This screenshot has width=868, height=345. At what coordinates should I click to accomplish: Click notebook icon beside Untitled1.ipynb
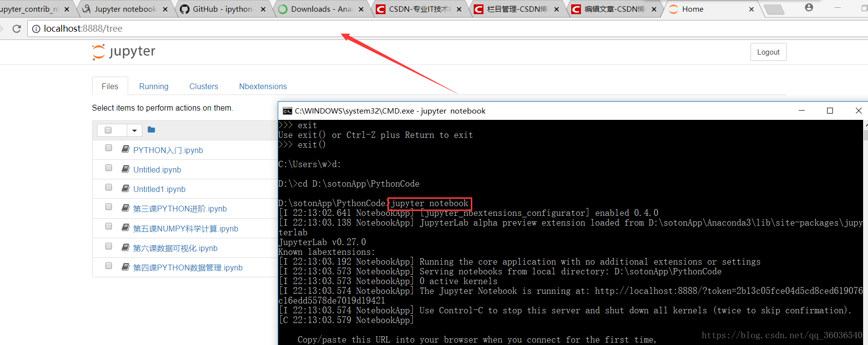[125, 188]
